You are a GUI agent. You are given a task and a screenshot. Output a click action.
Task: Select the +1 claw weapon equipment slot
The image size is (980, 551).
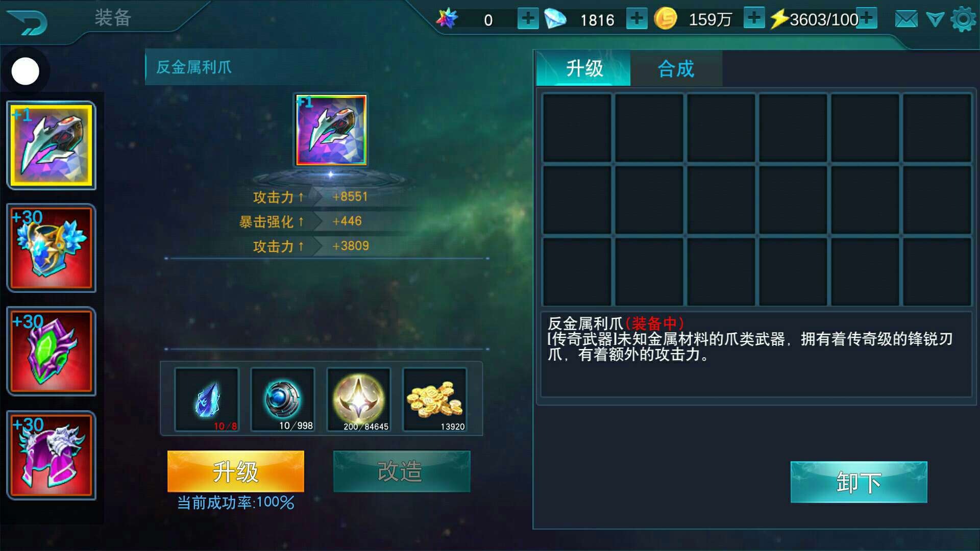coord(51,145)
